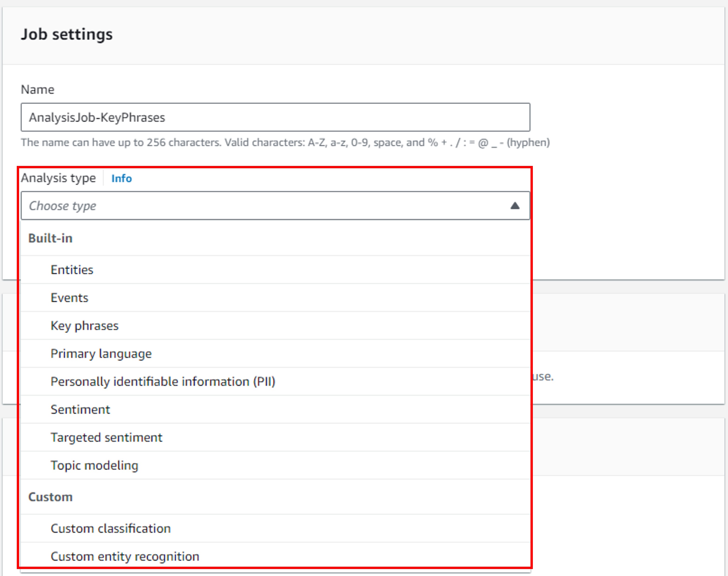Viewport: 728px width, 576px height.
Task: Select Targeted sentiment option
Action: point(106,437)
